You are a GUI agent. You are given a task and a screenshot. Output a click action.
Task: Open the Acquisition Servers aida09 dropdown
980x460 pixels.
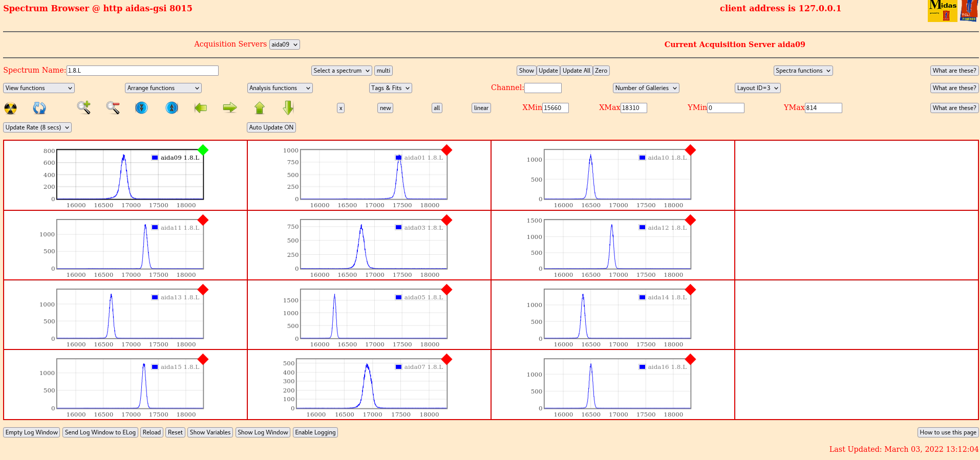tap(284, 45)
